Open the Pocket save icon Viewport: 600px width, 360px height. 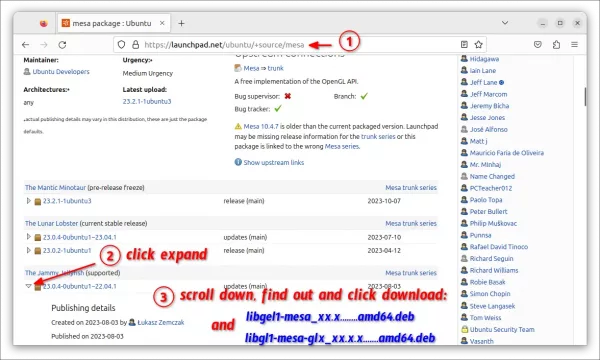tap(538, 44)
